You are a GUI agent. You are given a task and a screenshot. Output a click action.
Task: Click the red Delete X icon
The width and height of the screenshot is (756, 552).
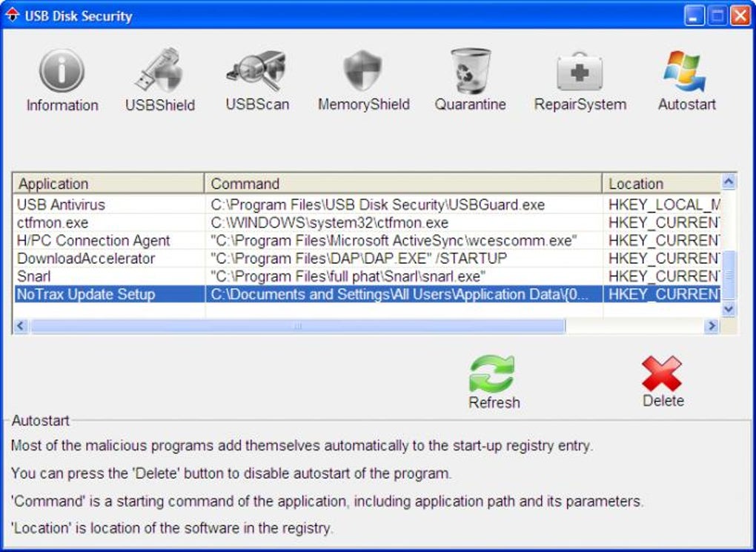pyautogui.click(x=662, y=374)
